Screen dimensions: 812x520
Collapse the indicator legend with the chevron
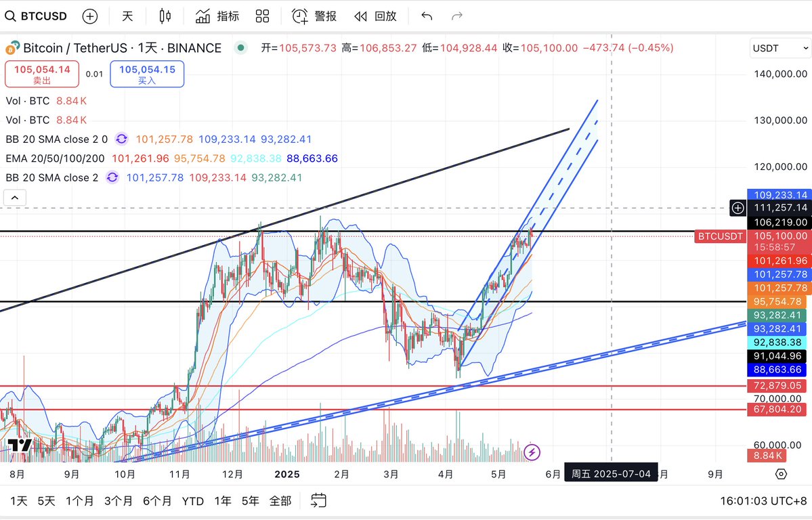pyautogui.click(x=14, y=197)
